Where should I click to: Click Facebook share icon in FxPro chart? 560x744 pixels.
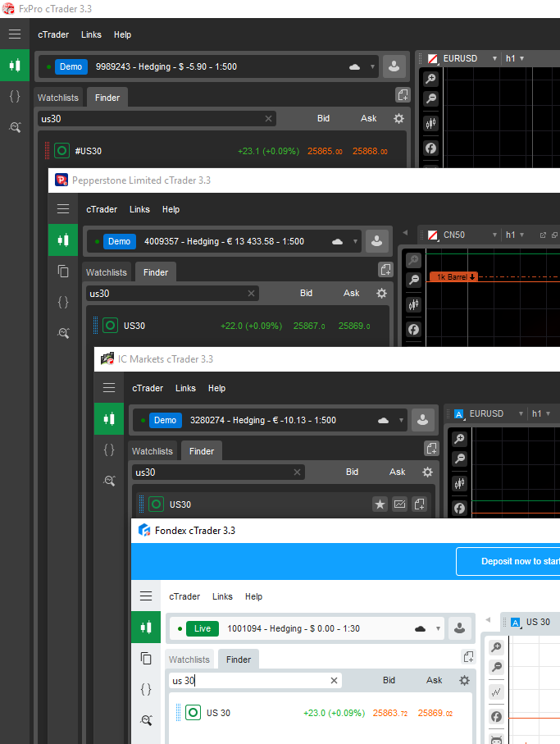[430, 148]
